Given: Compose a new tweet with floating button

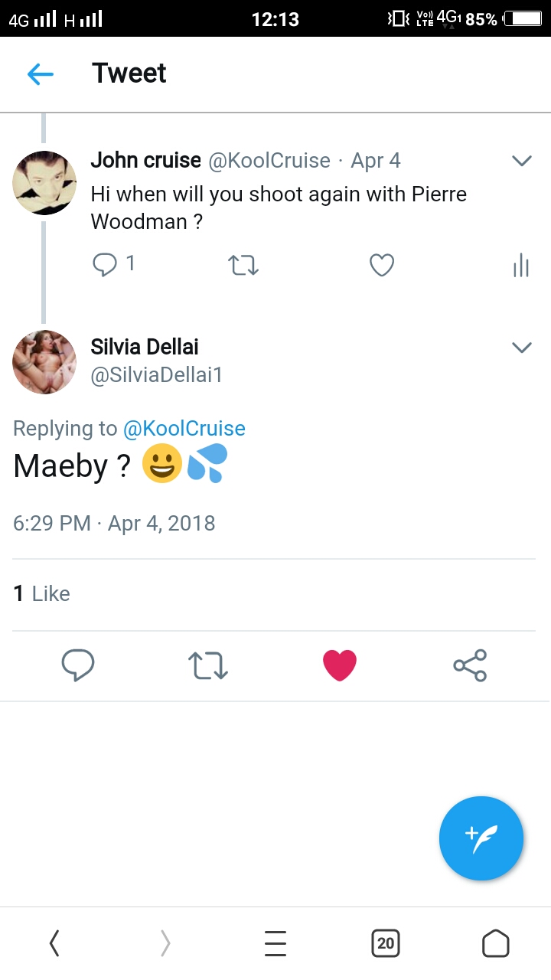Looking at the screenshot, I should click(x=481, y=838).
